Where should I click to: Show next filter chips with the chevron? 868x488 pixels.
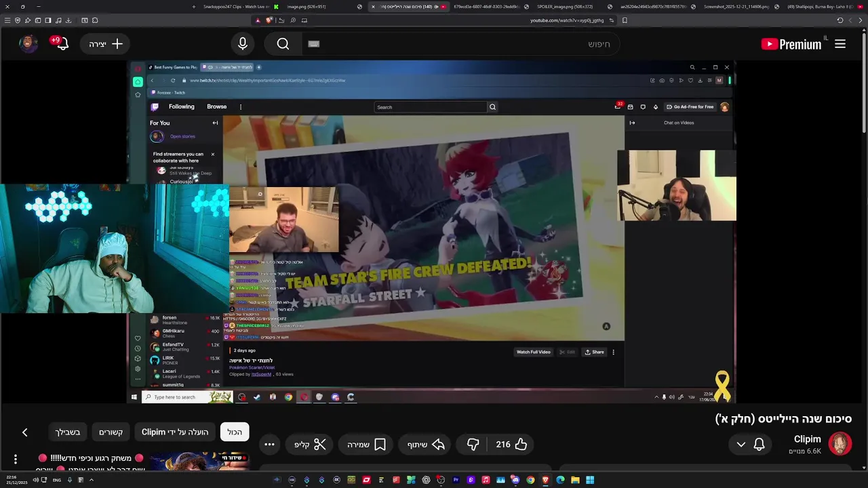(x=24, y=432)
